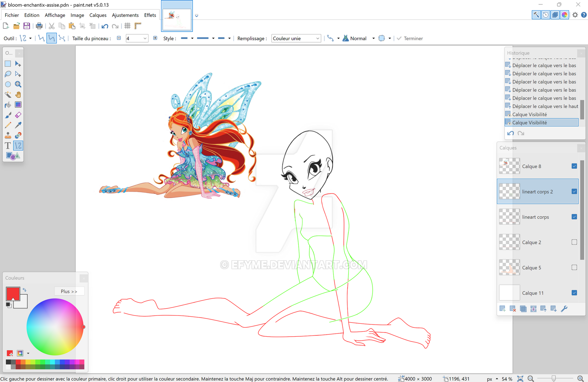
Task: Select the Paint Bucket tool
Action: tap(8, 105)
